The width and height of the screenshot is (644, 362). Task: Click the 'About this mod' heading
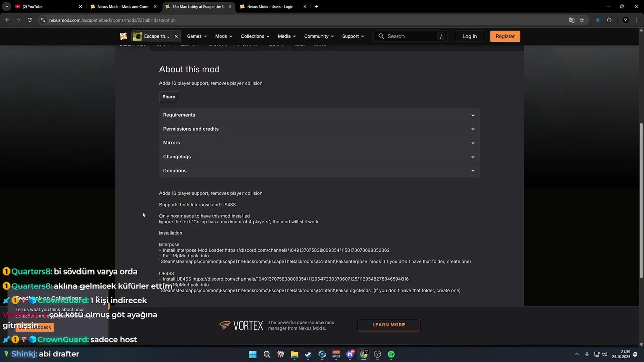point(190,69)
